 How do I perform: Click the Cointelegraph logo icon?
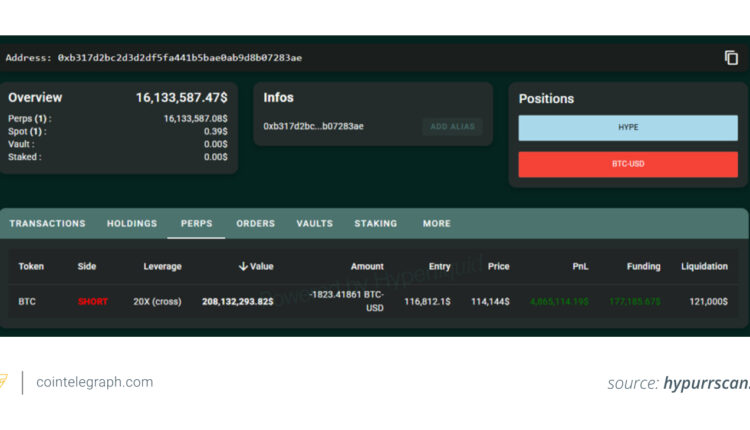pyautogui.click(x=3, y=382)
